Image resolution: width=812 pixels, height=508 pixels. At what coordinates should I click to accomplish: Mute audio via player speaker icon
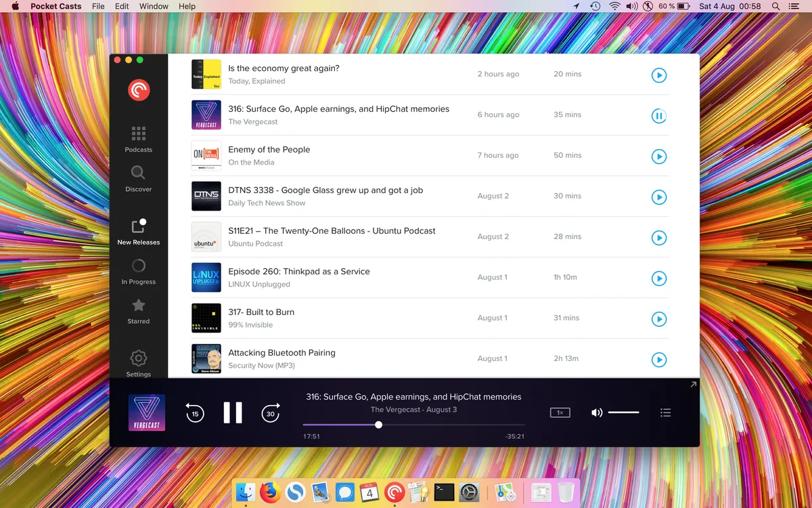tap(596, 412)
